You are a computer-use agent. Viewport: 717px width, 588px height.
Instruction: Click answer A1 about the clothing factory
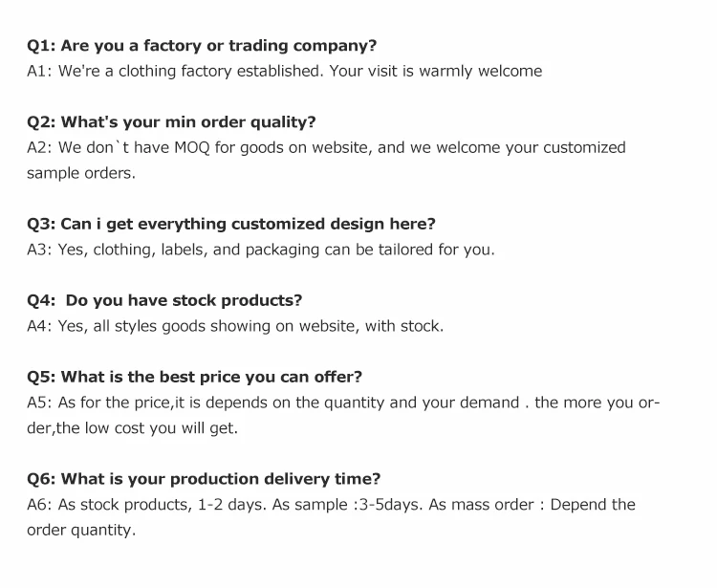click(284, 71)
